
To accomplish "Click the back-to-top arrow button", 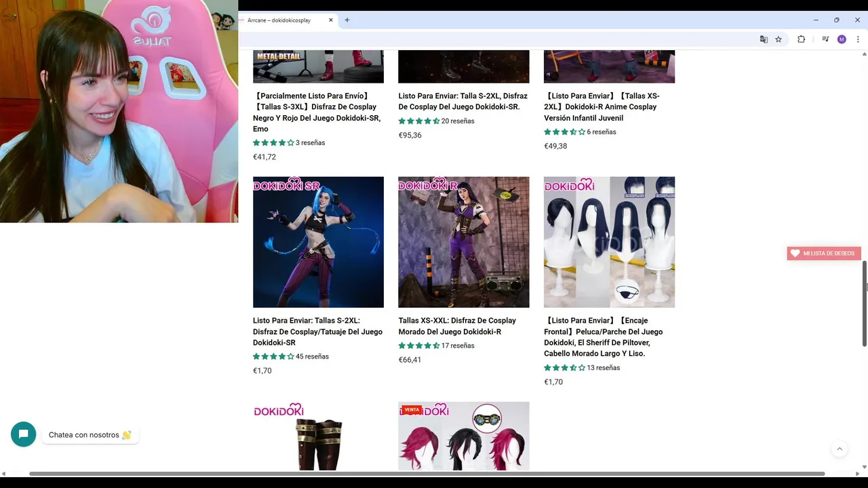I will click(x=840, y=449).
